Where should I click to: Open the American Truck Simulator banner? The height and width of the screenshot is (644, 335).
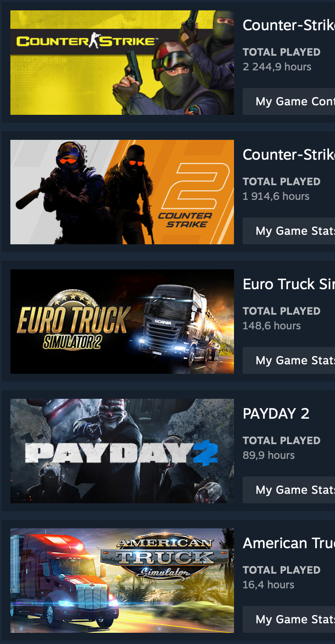click(x=122, y=581)
